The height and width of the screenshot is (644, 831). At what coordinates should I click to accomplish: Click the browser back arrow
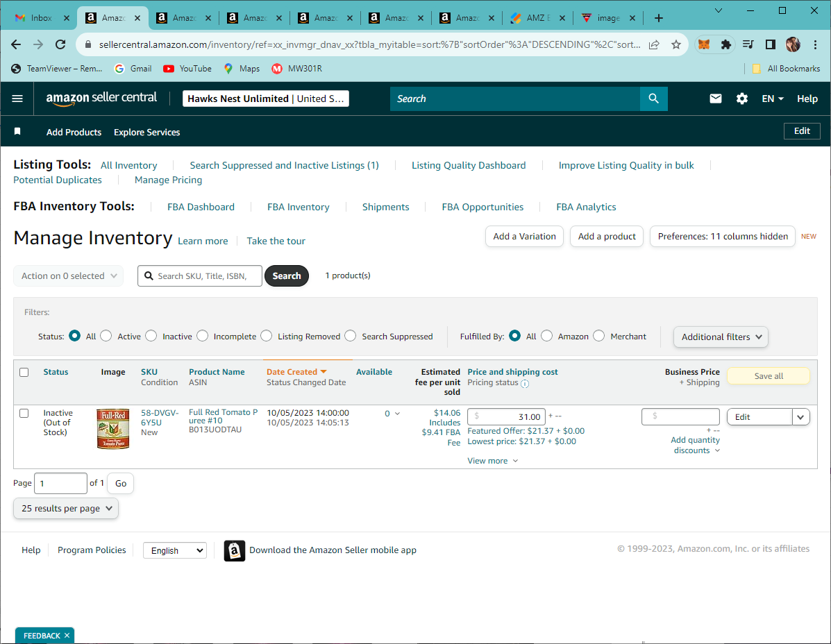(x=16, y=44)
